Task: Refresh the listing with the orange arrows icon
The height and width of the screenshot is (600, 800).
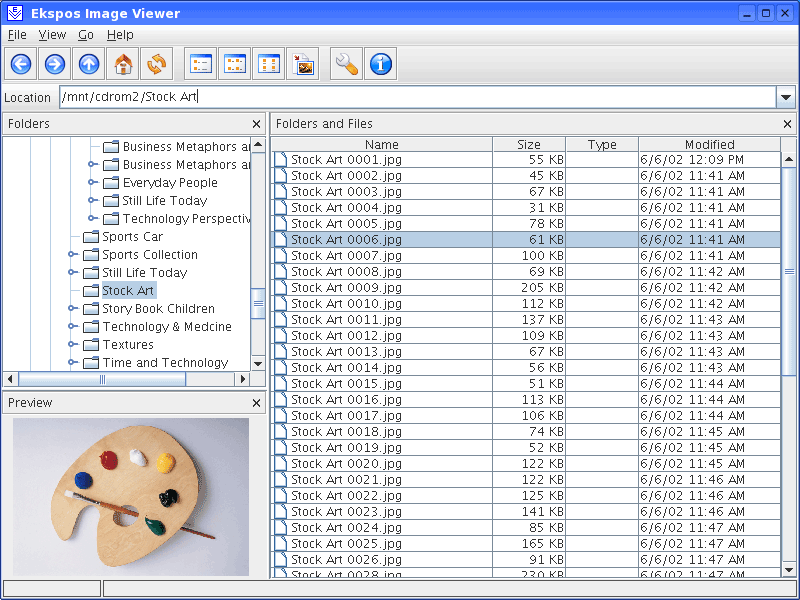Action: (157, 65)
